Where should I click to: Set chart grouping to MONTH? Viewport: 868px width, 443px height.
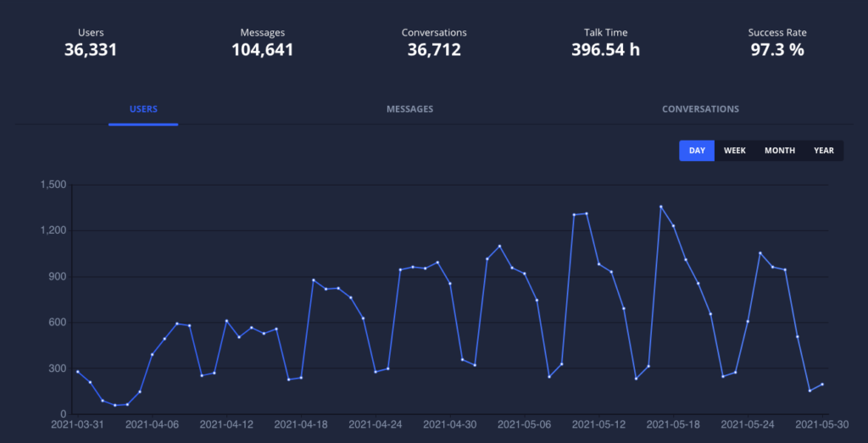click(x=780, y=151)
